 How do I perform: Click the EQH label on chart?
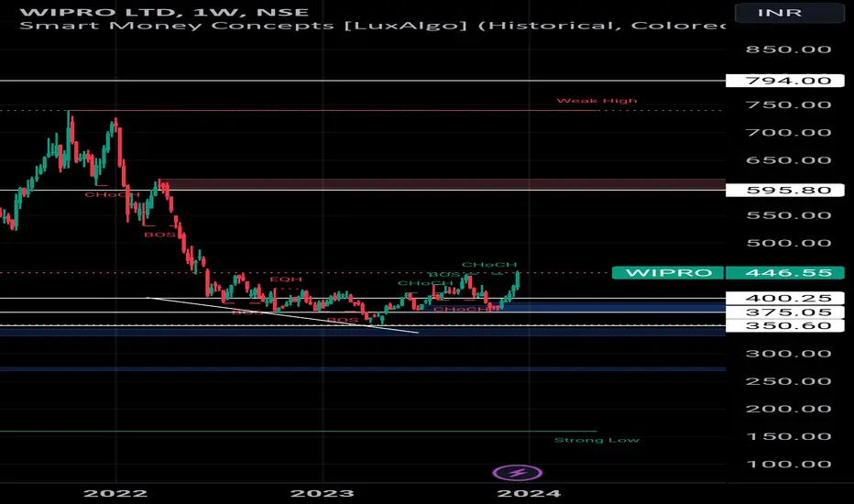coord(286,279)
